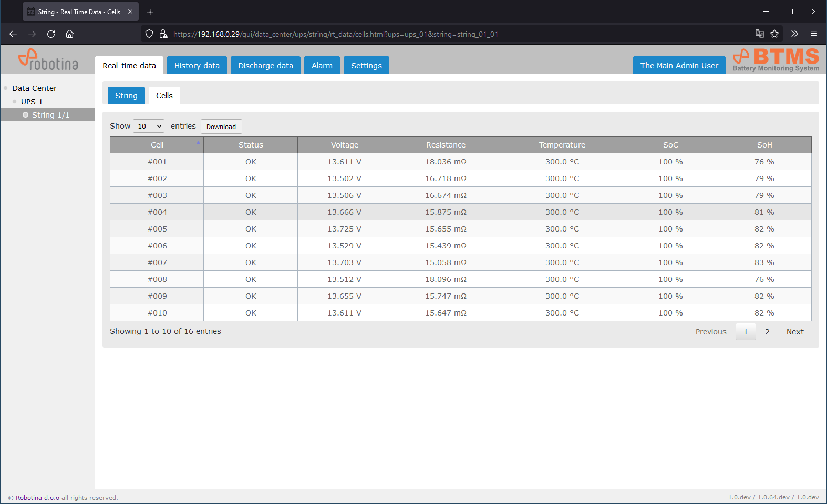Image resolution: width=827 pixels, height=504 pixels.
Task: Show more tools via the double-chevron icon
Action: (x=794, y=34)
